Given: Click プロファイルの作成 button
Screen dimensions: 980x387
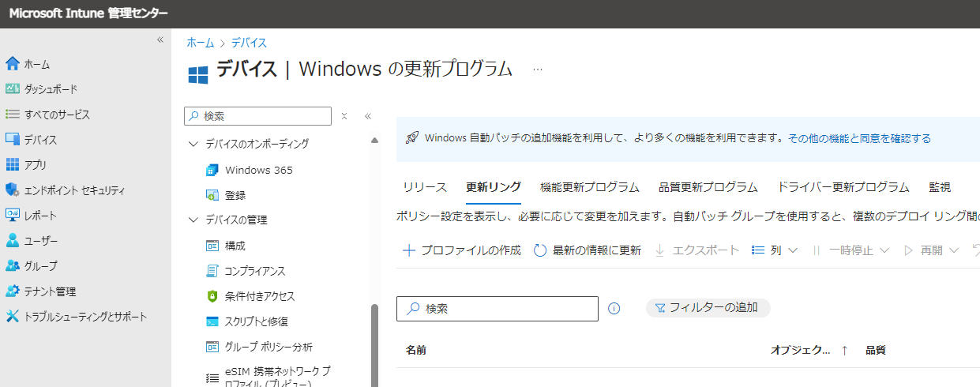Looking at the screenshot, I should tap(462, 250).
